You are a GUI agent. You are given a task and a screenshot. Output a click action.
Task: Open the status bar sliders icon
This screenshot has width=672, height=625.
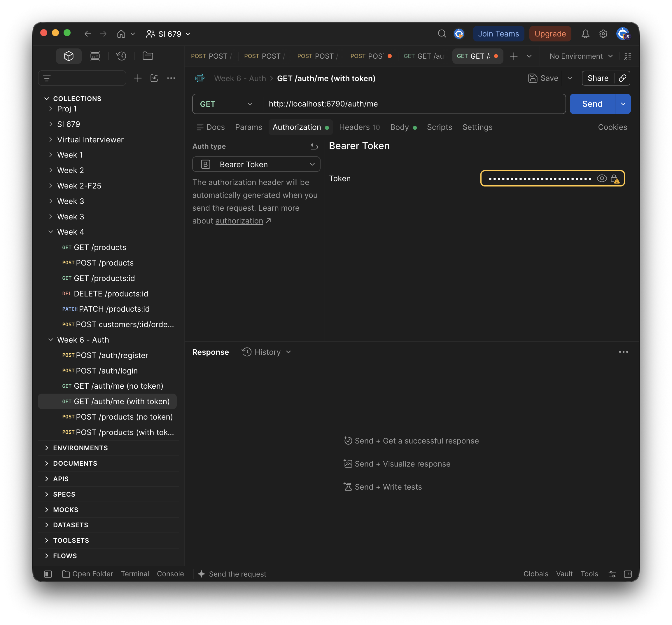click(x=612, y=574)
